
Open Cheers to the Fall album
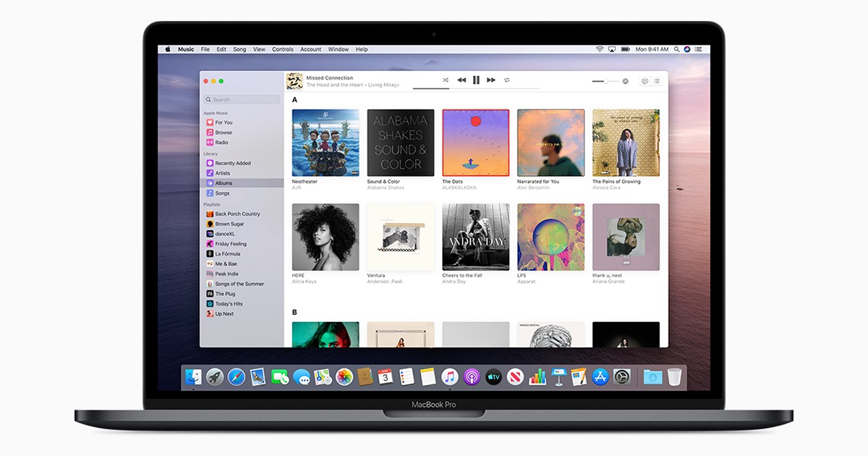(476, 237)
